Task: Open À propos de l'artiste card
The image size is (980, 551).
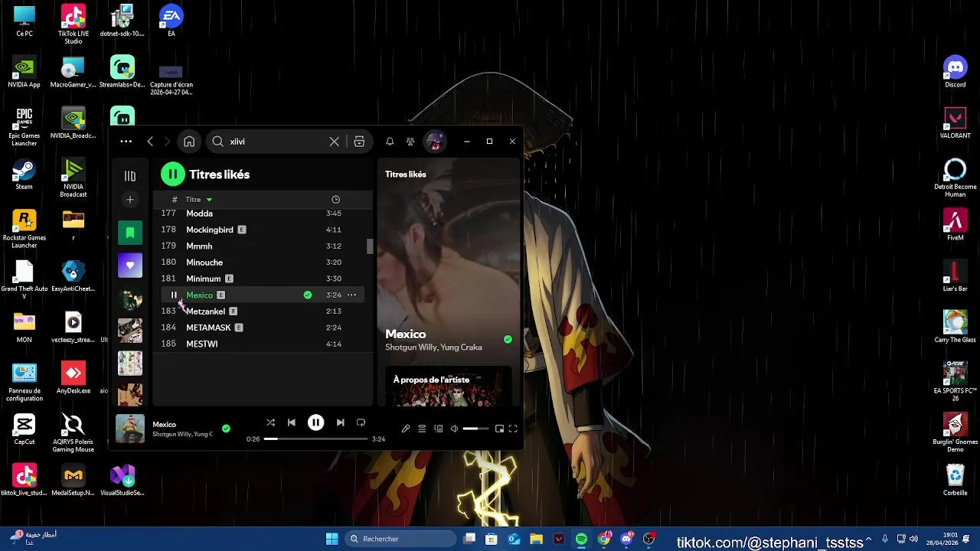Action: pos(448,386)
